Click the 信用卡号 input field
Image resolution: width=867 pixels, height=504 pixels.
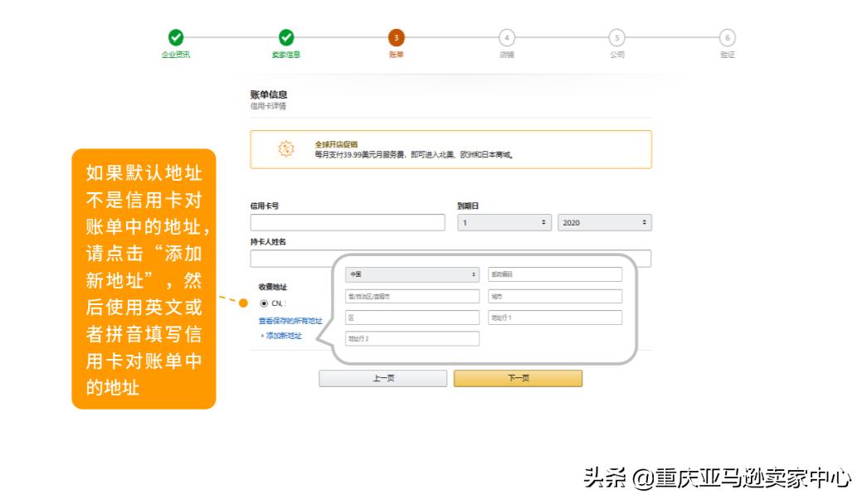tap(347, 222)
